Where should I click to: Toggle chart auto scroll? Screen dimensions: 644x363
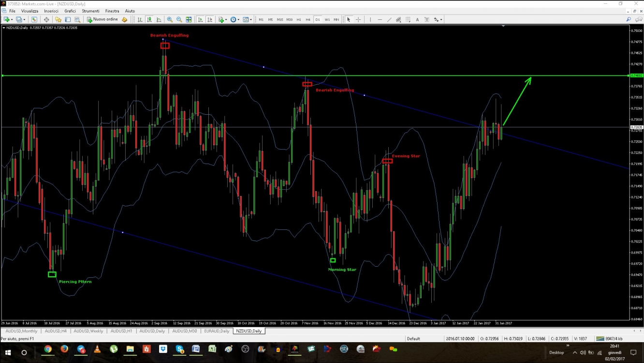200,19
